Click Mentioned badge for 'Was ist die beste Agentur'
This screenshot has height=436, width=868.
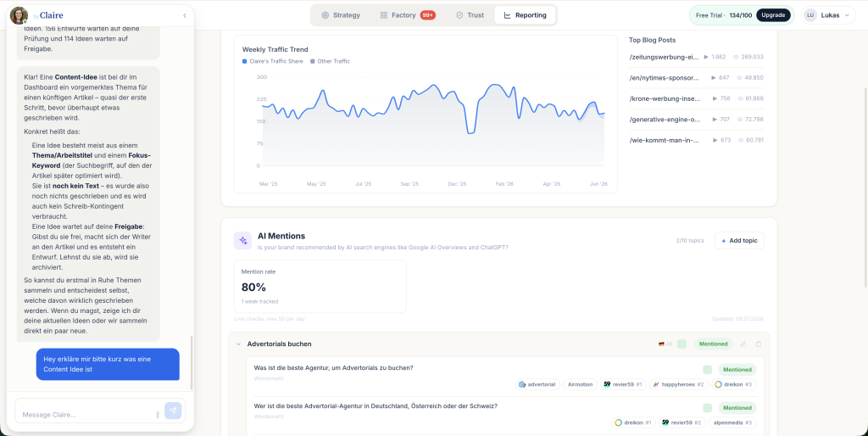coord(737,370)
